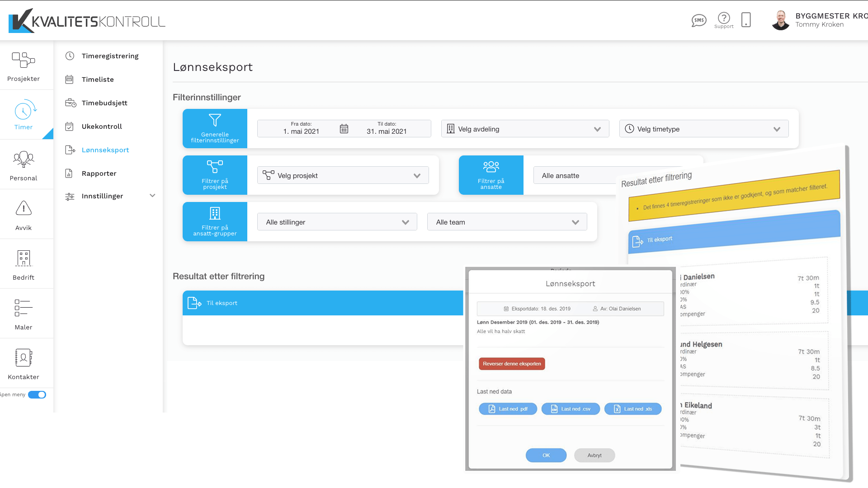Open the SMS messages icon

tap(698, 20)
